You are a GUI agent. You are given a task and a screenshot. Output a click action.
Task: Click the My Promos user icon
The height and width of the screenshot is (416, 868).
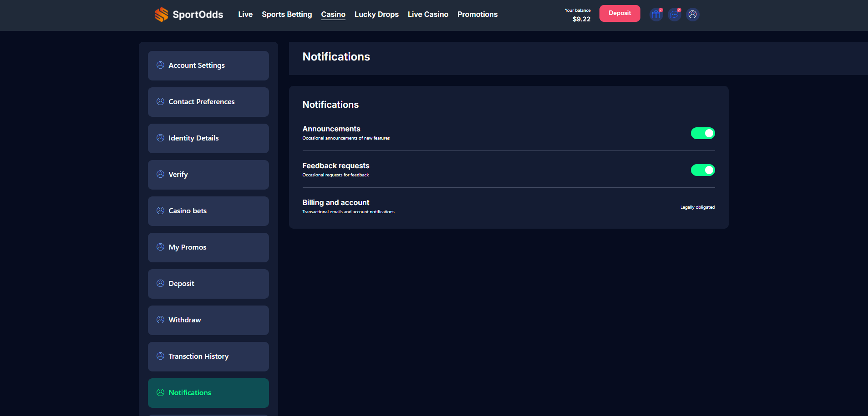click(160, 247)
